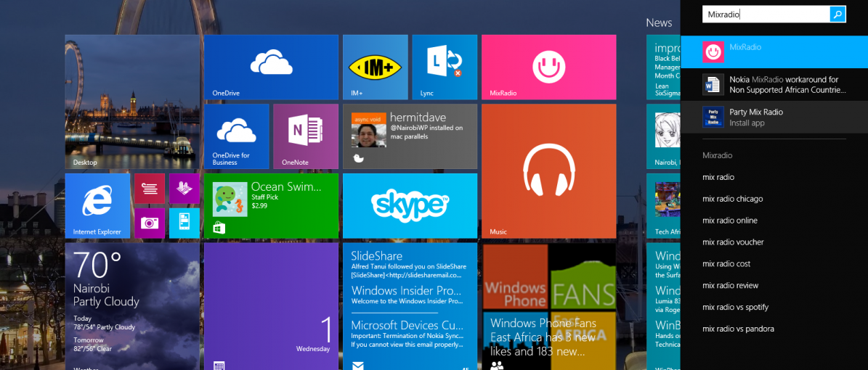868x370 pixels.
Task: Open the Music headphones tile
Action: click(548, 171)
